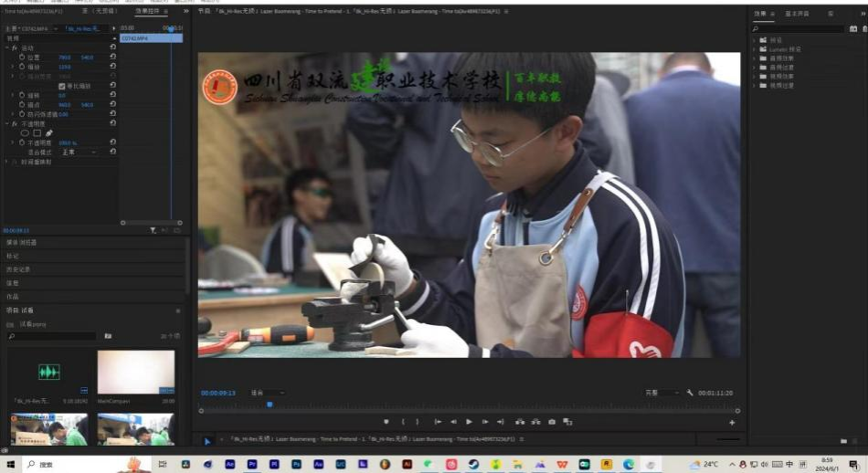Open the button editor plus icon
Viewport: 868px width, 473px height.
pyautogui.click(x=732, y=422)
